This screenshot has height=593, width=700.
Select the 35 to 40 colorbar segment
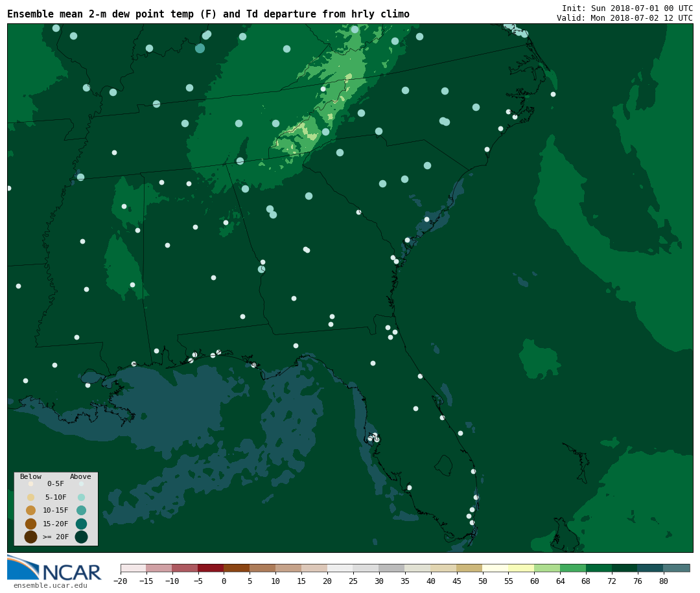click(x=418, y=568)
